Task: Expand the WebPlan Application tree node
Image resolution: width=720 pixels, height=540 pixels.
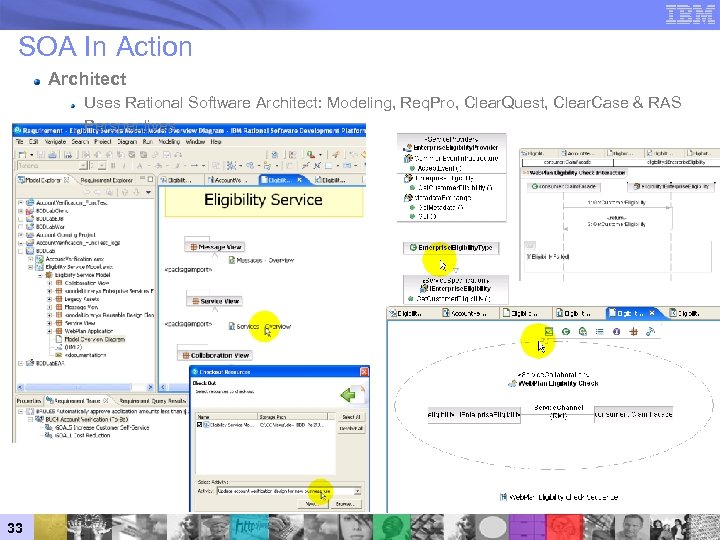Action: [x=50, y=331]
